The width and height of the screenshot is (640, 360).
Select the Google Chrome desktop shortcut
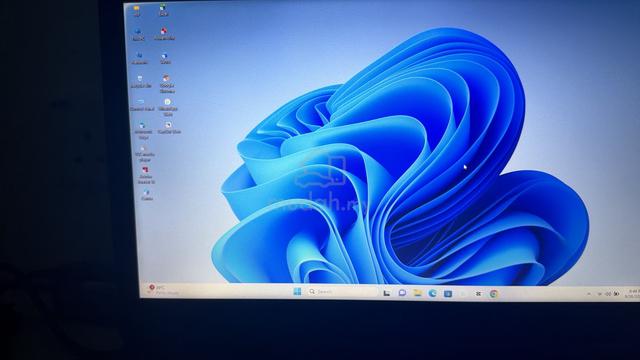[x=167, y=84]
